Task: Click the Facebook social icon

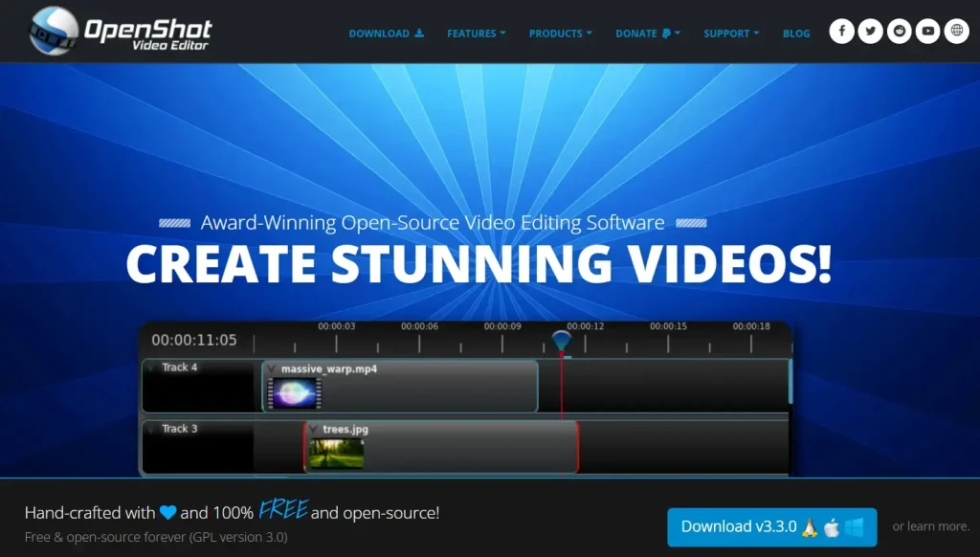Action: (841, 32)
